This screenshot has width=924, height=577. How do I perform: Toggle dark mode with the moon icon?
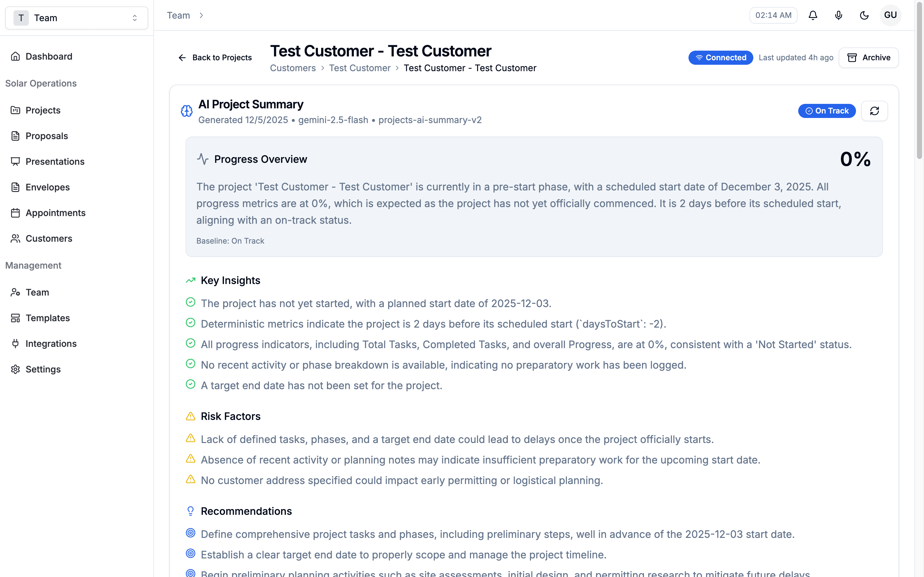(864, 15)
